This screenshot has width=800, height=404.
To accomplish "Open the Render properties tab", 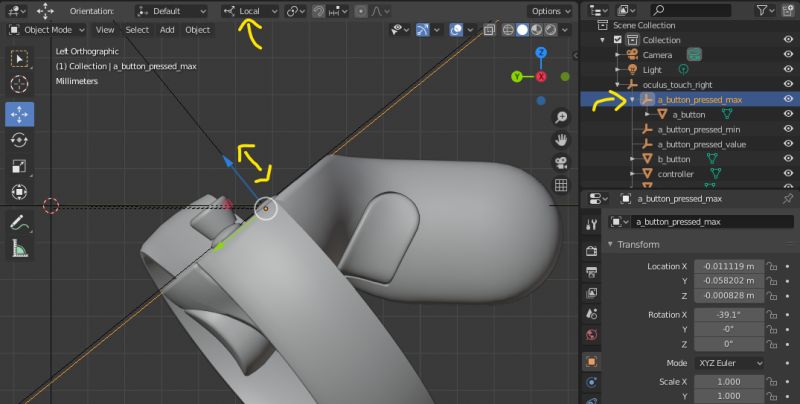I will pyautogui.click(x=592, y=251).
